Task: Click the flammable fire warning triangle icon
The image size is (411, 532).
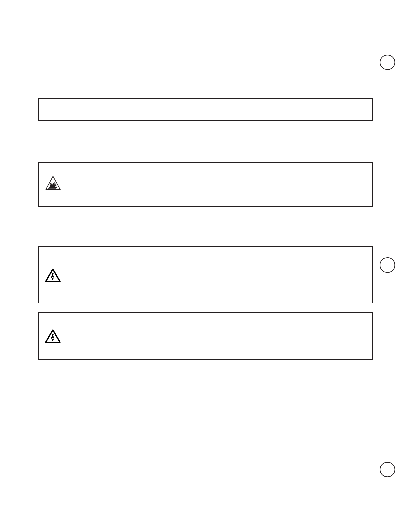Action: pyautogui.click(x=53, y=183)
